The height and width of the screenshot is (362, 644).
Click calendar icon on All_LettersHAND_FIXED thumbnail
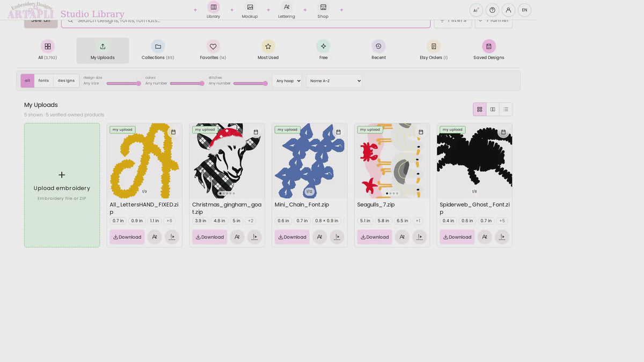[173, 132]
